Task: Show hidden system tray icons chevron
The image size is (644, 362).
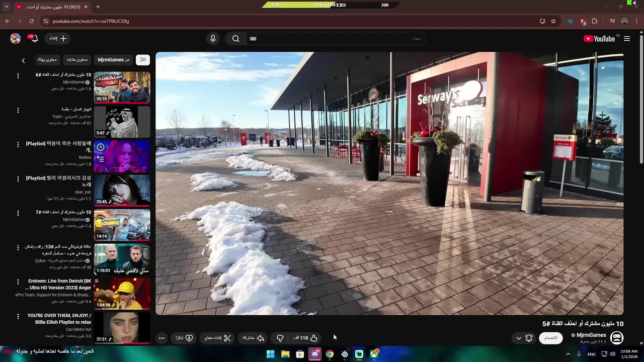Action: pos(568,354)
